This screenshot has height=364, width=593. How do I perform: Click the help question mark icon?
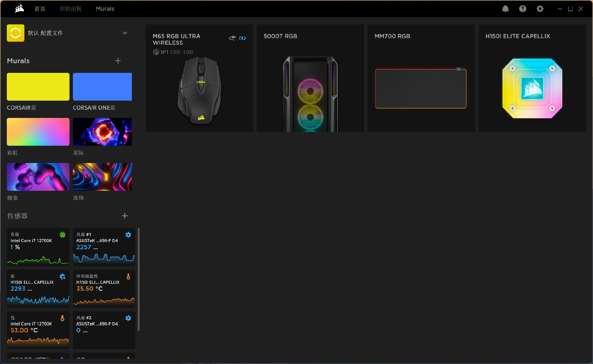[523, 9]
